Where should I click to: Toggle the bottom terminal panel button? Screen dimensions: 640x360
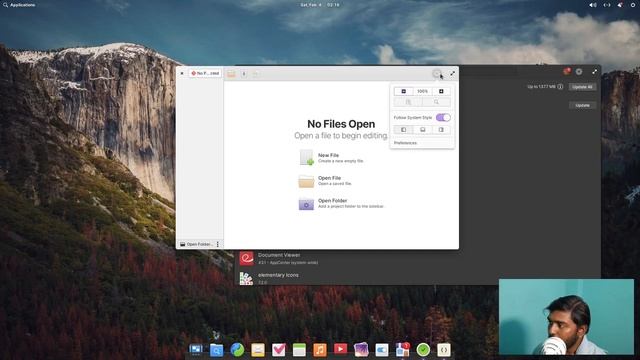pyautogui.click(x=422, y=130)
